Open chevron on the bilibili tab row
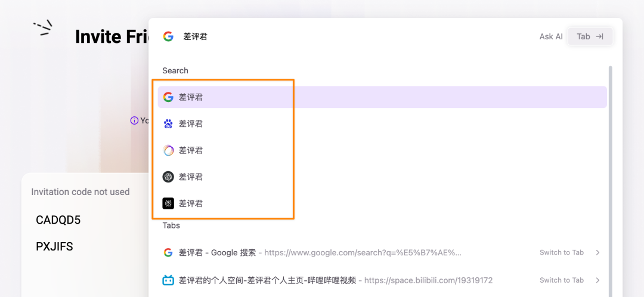This screenshot has height=297, width=644. 597,280
